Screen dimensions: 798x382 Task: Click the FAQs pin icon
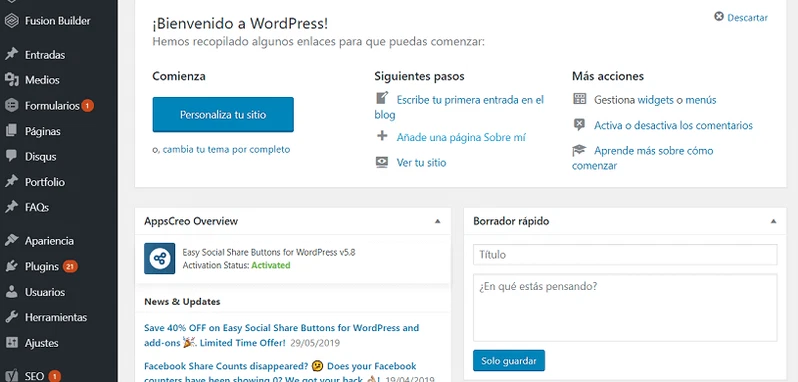coord(11,207)
